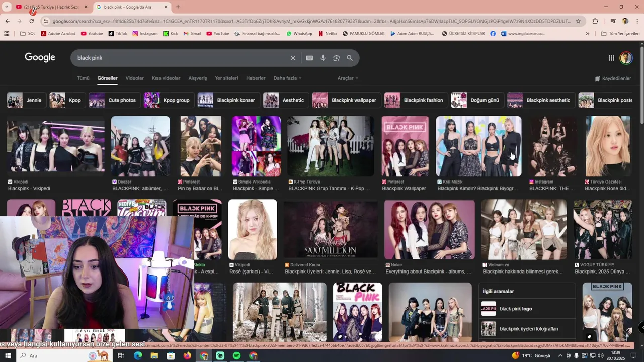644x362 pixels.
Task: Open the Türkiye Gazetesi Blackpink Rose image
Action: [x=608, y=146]
